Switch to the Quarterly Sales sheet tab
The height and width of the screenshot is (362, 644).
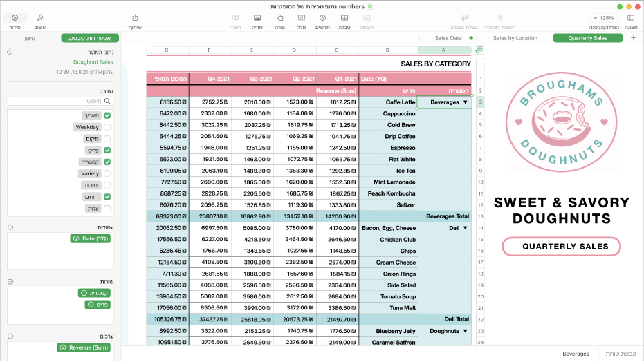pyautogui.click(x=588, y=38)
